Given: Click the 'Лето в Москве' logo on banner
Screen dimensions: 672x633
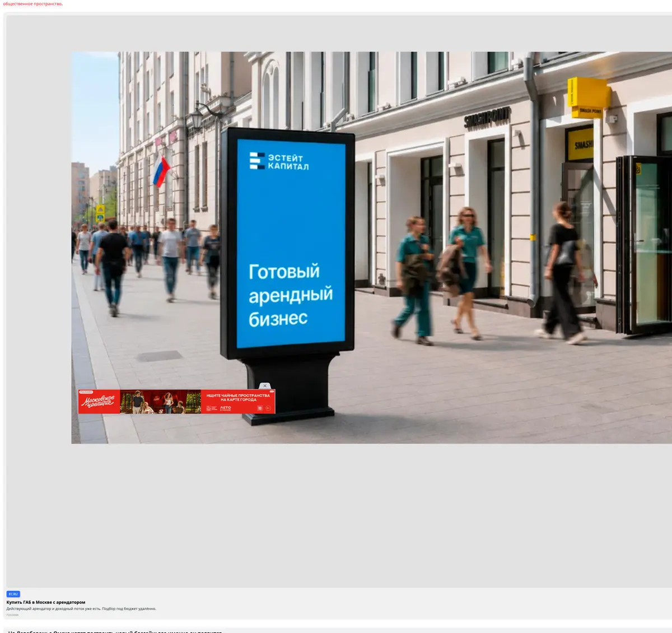Looking at the screenshot, I should [226, 408].
